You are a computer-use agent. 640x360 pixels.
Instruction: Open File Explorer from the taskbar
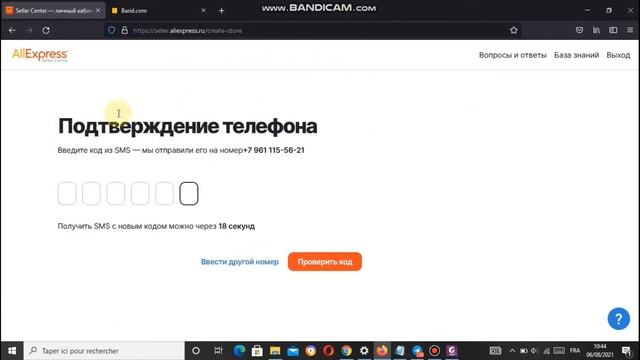point(275,351)
